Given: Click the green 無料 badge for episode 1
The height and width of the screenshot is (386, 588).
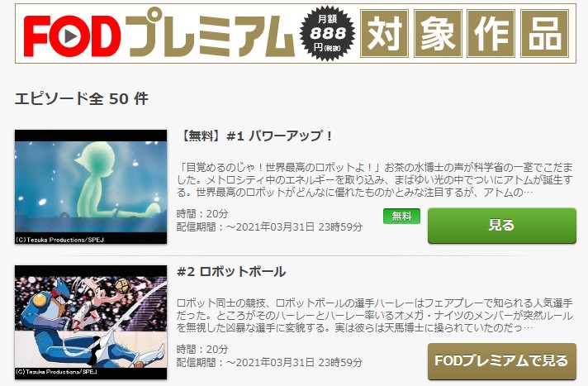Looking at the screenshot, I should coord(401,216).
